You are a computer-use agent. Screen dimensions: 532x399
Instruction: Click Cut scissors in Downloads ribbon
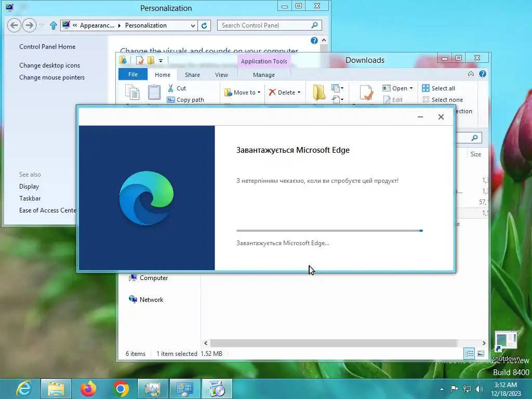point(170,88)
